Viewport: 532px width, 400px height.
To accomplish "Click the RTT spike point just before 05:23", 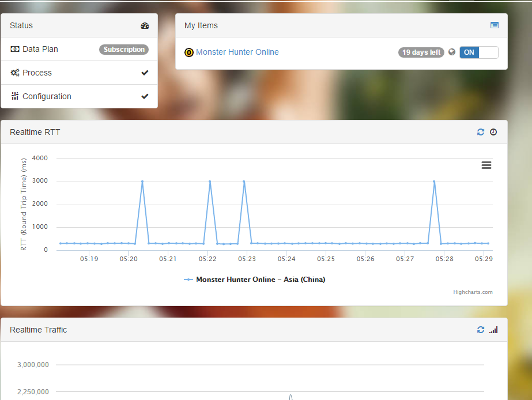I will pyautogui.click(x=244, y=182).
